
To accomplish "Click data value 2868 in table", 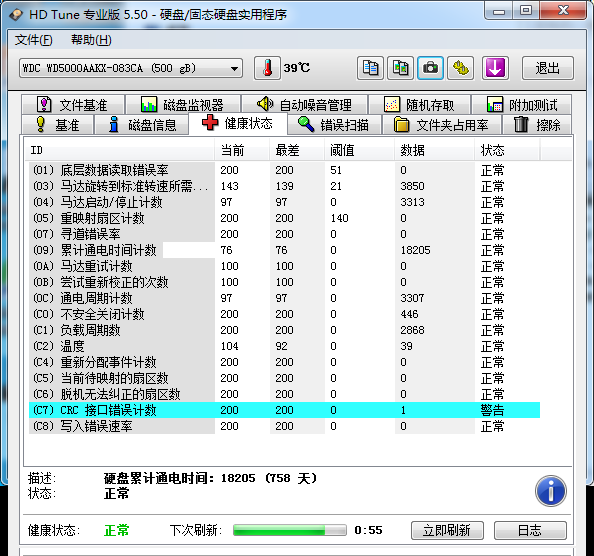I will [412, 330].
